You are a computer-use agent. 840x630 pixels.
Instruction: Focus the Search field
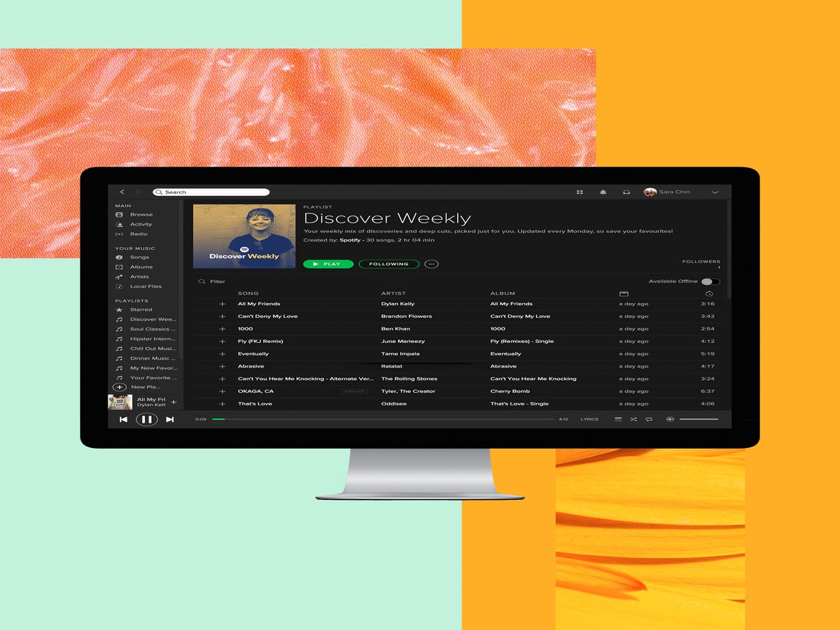(x=211, y=192)
